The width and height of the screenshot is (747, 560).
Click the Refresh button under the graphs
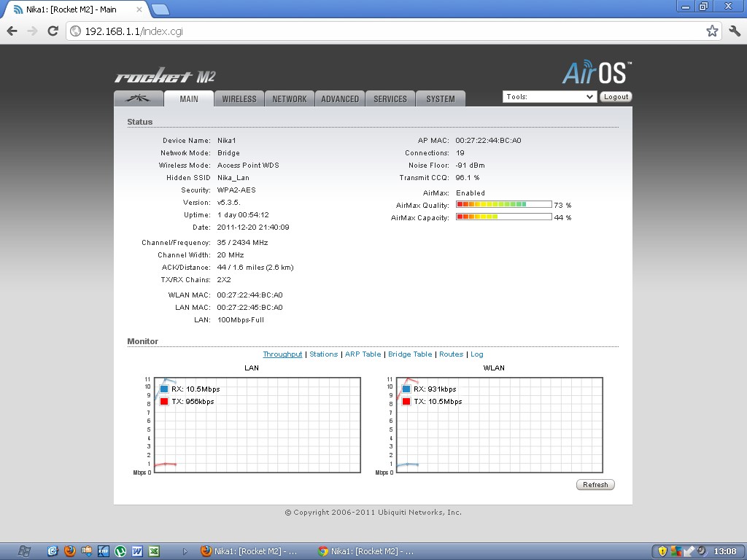point(595,484)
